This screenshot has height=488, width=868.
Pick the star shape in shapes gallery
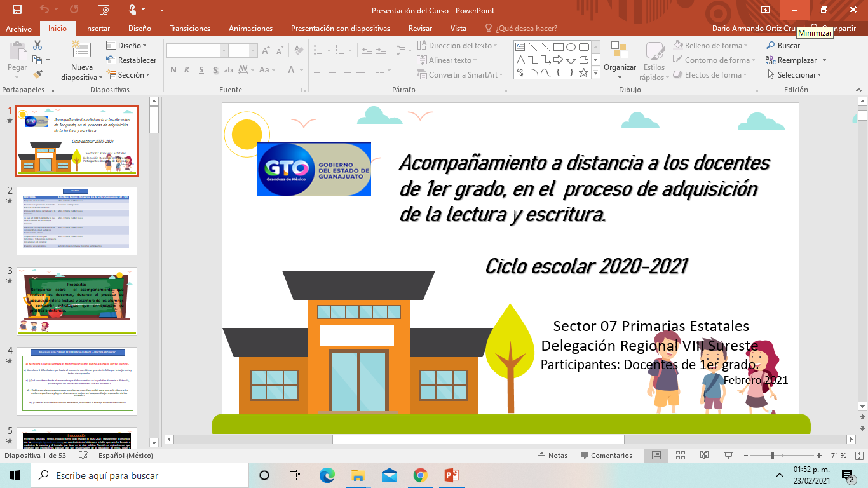pos(583,72)
